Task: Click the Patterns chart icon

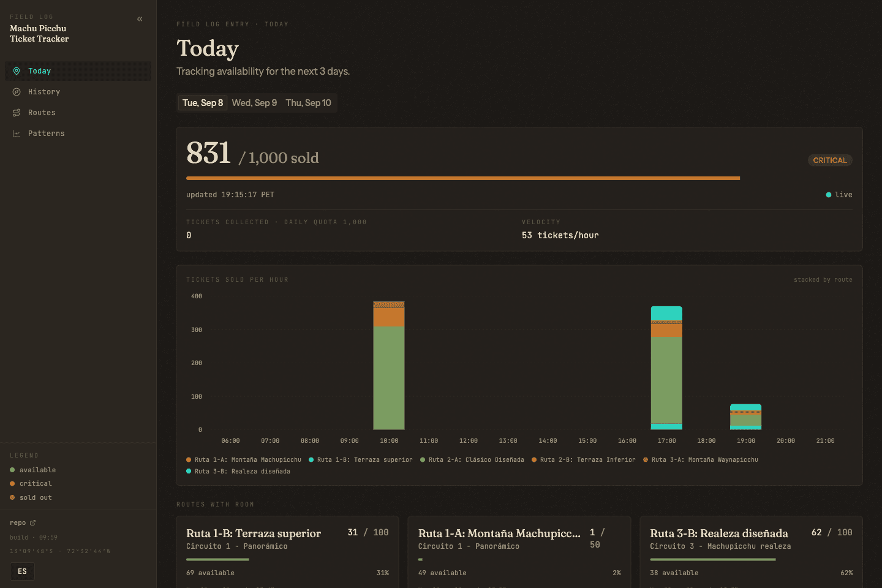Action: 17,134
